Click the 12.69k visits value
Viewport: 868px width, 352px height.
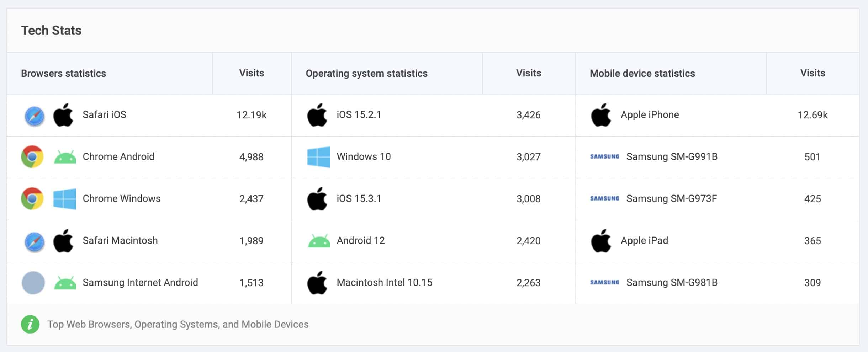813,115
